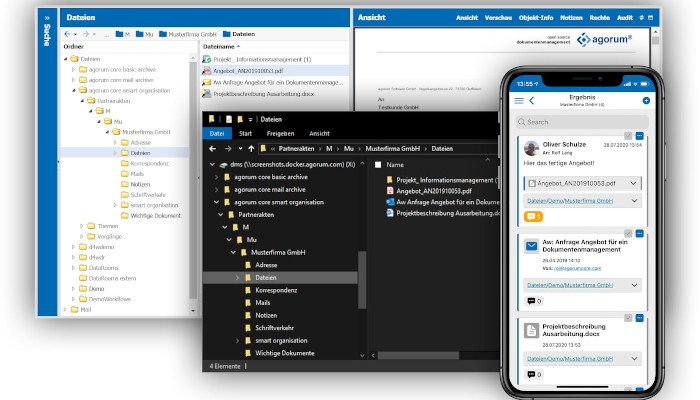Screen dimensions: 700x400
Task: Expand the Angebot_AN201910053.pdf dropdown on phone
Action: pos(633,183)
